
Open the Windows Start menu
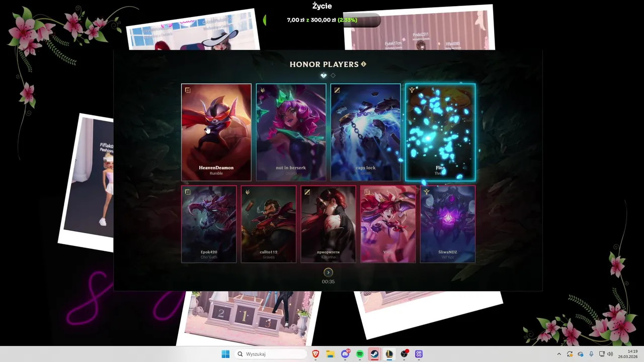(x=225, y=354)
